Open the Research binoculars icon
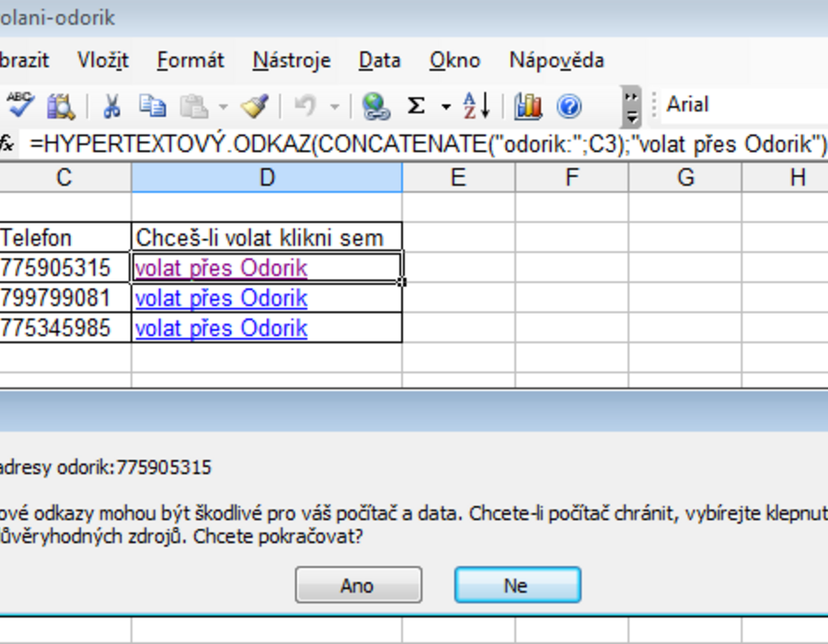Viewport: 828px width, 644px height. point(61,106)
